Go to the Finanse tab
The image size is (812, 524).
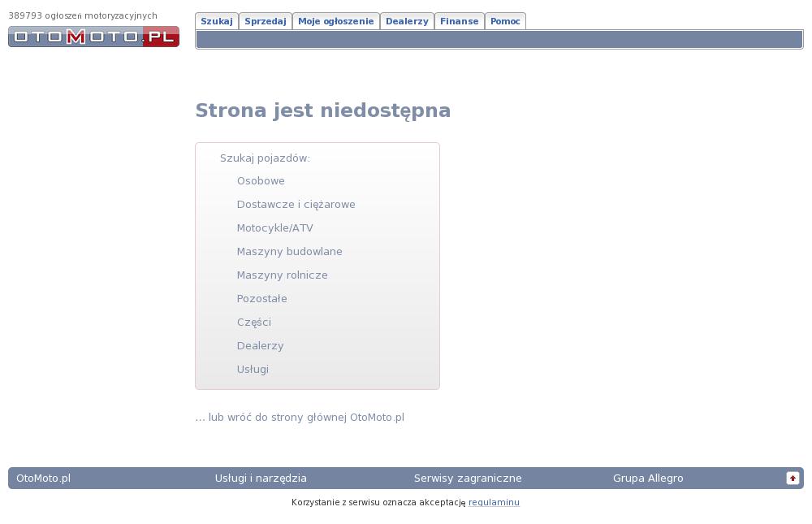[459, 21]
